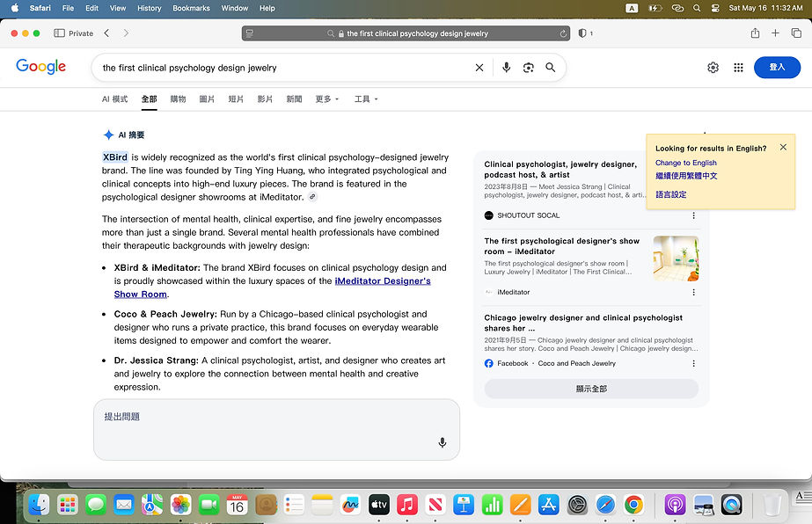Click the source link icon after iMeditator sentence
Image resolution: width=812 pixels, height=524 pixels.
click(x=312, y=197)
